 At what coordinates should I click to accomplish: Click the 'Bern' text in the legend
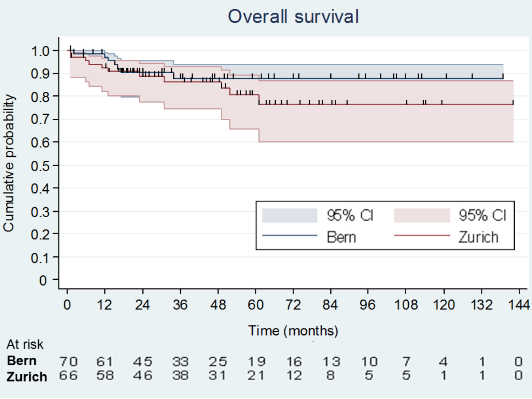point(341,237)
